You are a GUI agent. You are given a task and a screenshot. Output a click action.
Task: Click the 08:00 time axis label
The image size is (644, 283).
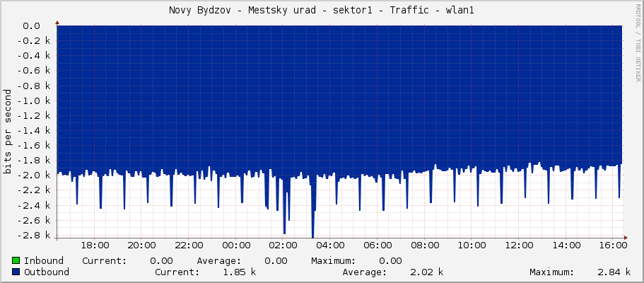(425, 246)
